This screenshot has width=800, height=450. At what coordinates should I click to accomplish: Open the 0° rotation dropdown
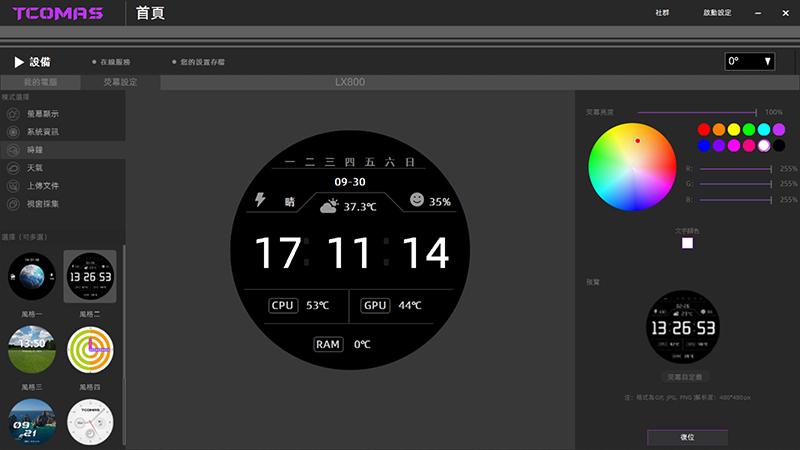tap(750, 62)
